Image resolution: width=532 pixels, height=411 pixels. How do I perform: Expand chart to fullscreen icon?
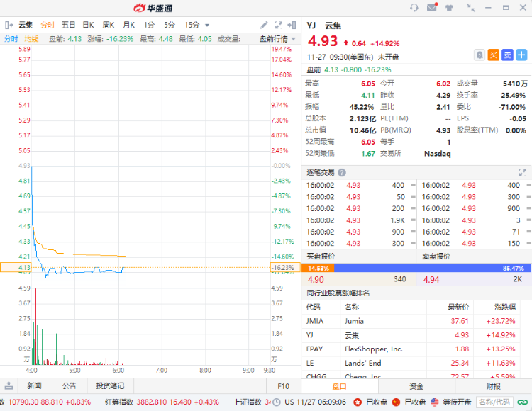(279, 25)
